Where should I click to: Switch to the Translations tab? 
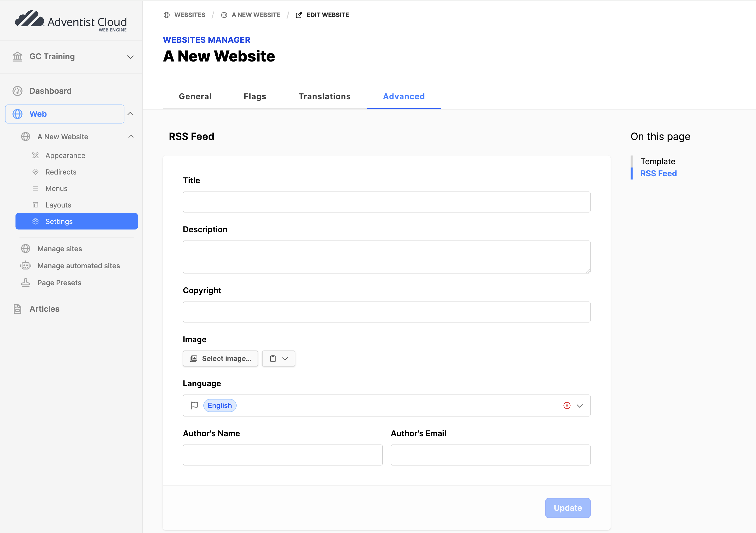coord(324,96)
